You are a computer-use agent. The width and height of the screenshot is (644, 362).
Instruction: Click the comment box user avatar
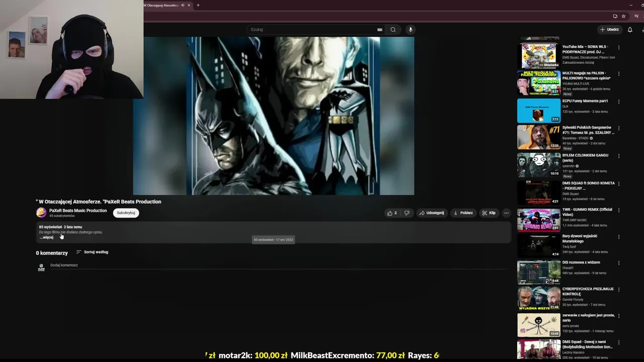point(41,267)
